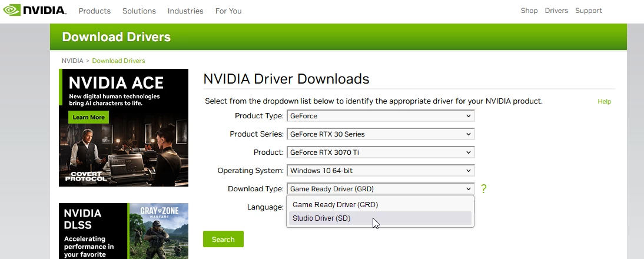Open the NVIDIA DLSS Gray Zone banner
Viewport: 644px width, 259px height.
pyautogui.click(x=124, y=231)
